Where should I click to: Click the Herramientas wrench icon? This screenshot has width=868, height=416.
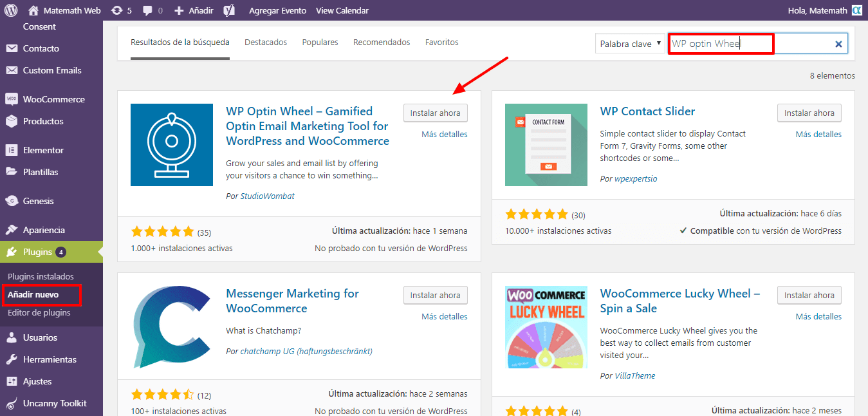(12, 359)
